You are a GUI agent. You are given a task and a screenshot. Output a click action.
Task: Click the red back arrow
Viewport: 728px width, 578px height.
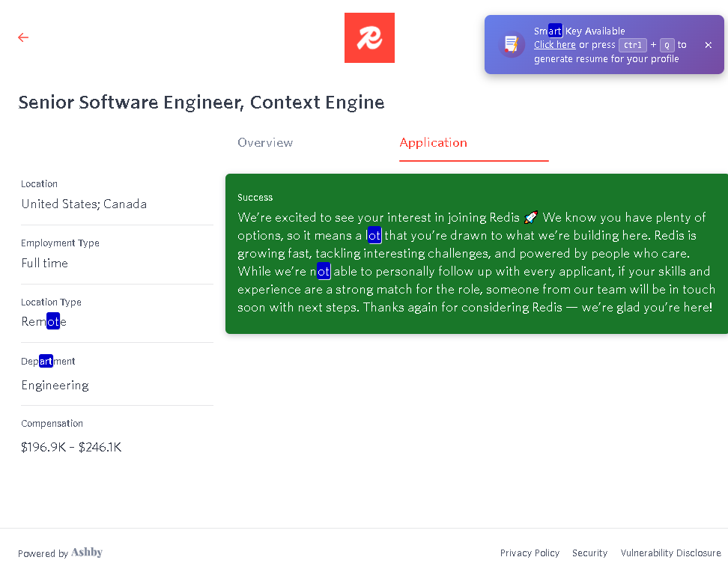(23, 37)
